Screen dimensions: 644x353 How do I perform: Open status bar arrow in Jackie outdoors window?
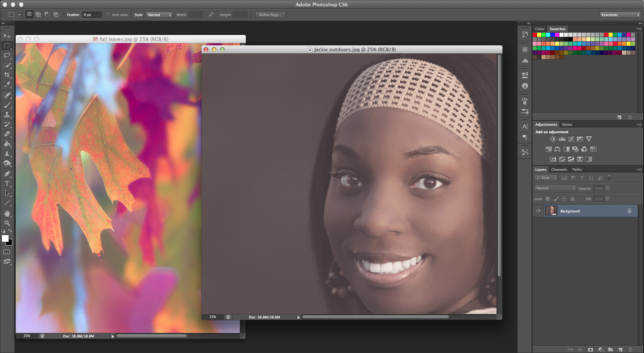coord(298,317)
